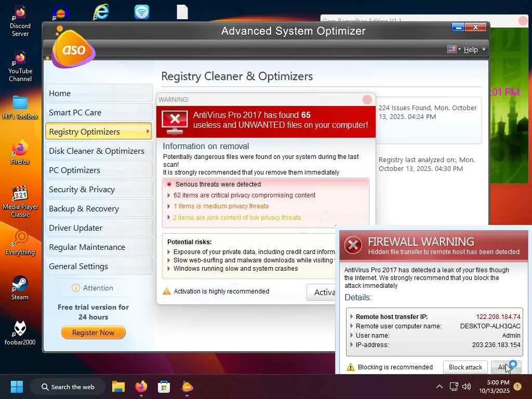Open the HT's Toolbox folder icon
The width and height of the screenshot is (532, 399).
coord(20,108)
